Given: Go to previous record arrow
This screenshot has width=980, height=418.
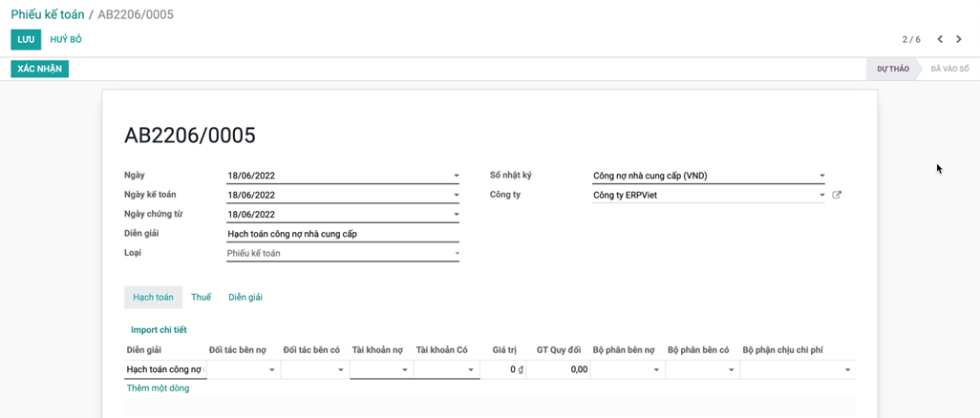Looking at the screenshot, I should point(940,39).
